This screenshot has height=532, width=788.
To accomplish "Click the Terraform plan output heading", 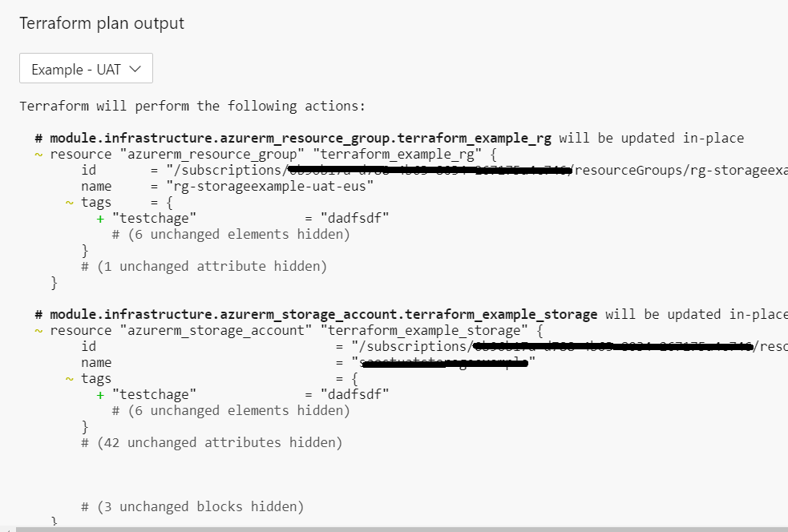I will click(x=102, y=23).
